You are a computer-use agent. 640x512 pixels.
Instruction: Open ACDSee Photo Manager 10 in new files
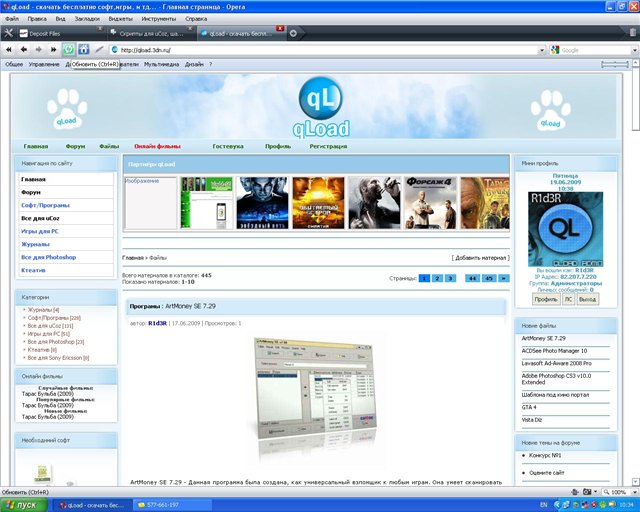tap(554, 351)
